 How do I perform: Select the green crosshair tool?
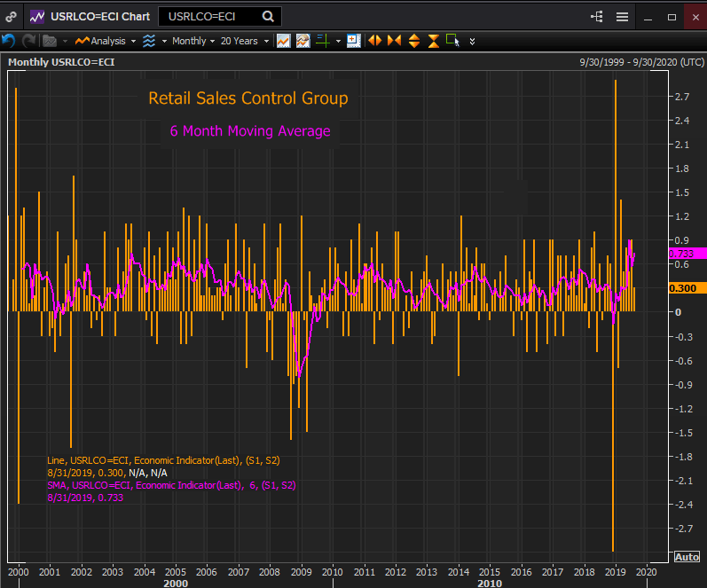(323, 41)
